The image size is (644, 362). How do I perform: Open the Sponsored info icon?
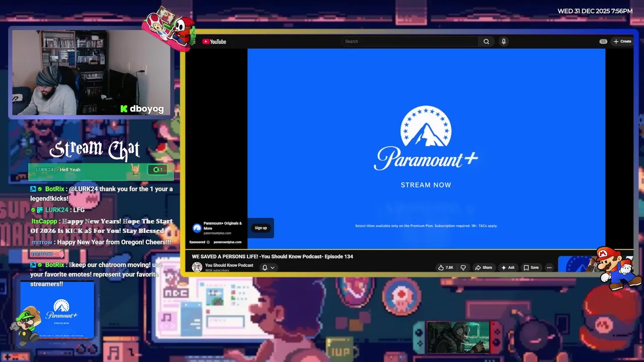click(x=208, y=242)
